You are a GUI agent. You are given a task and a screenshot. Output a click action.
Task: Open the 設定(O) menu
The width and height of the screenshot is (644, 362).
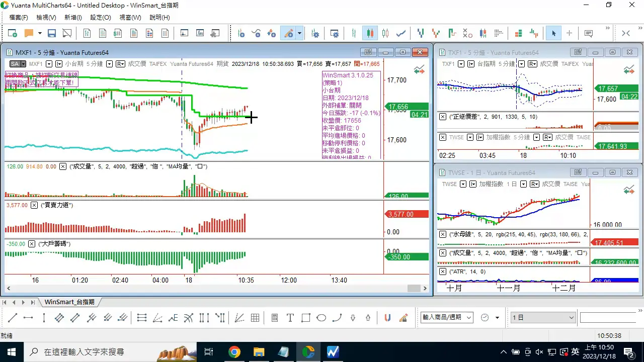pyautogui.click(x=101, y=17)
